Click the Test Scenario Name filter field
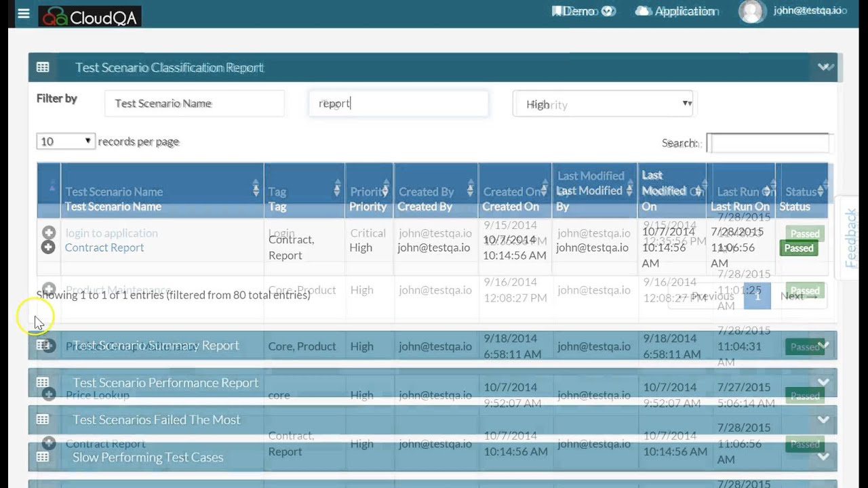The width and height of the screenshot is (868, 488). click(x=195, y=103)
